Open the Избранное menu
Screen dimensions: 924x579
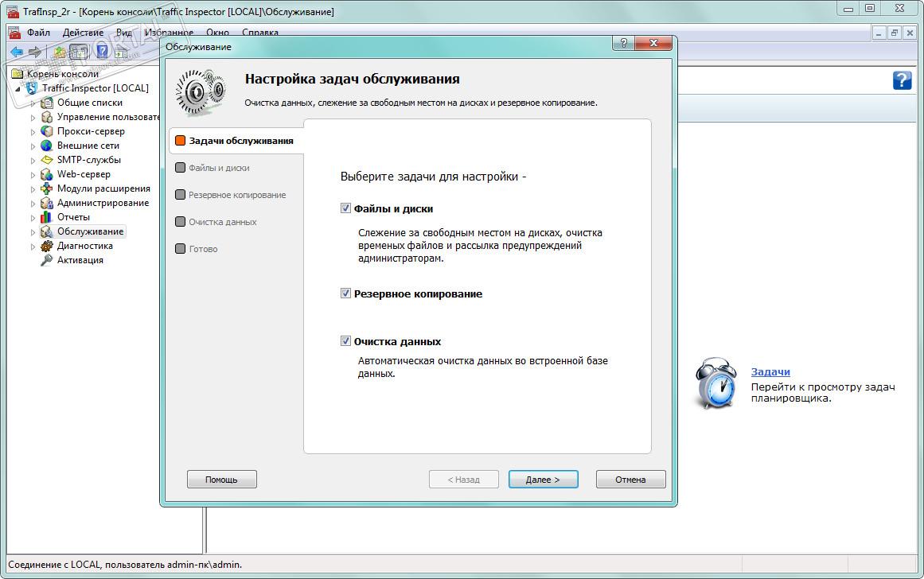coord(169,33)
